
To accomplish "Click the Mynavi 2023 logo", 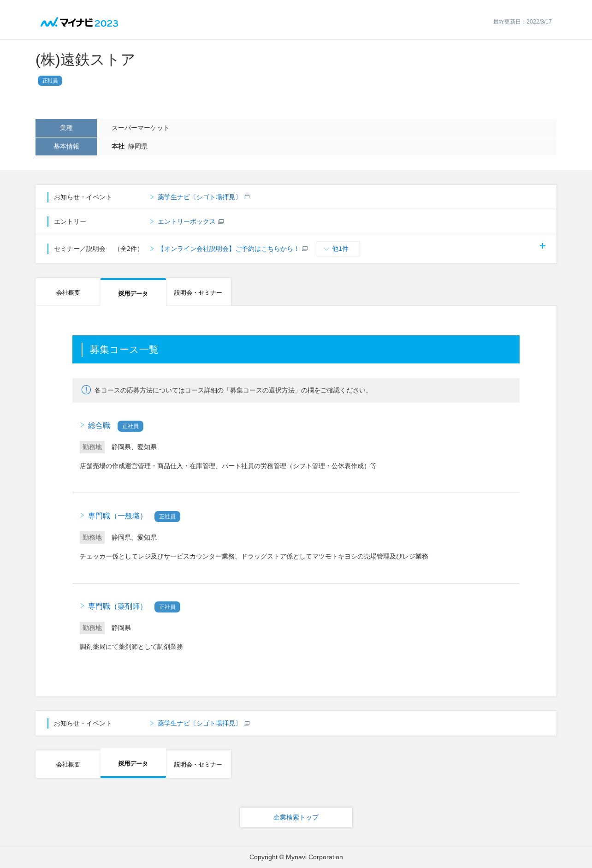I will (x=79, y=23).
